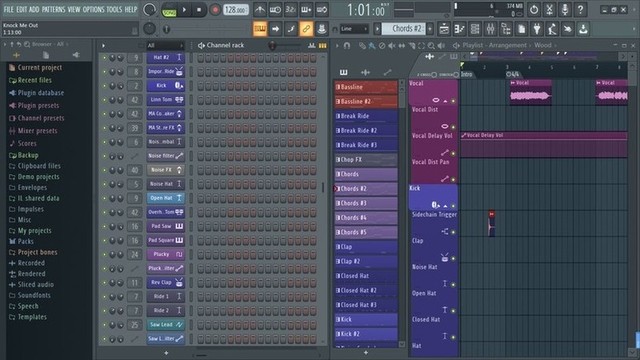Adjust the main volume knob
Image resolution: width=640 pixels, height=360 pixels.
[x=149, y=9]
